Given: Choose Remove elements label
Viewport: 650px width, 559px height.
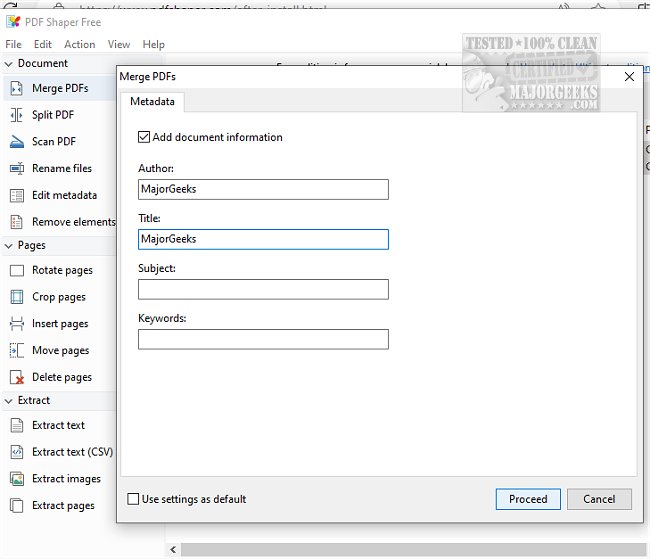Looking at the screenshot, I should 74,222.
